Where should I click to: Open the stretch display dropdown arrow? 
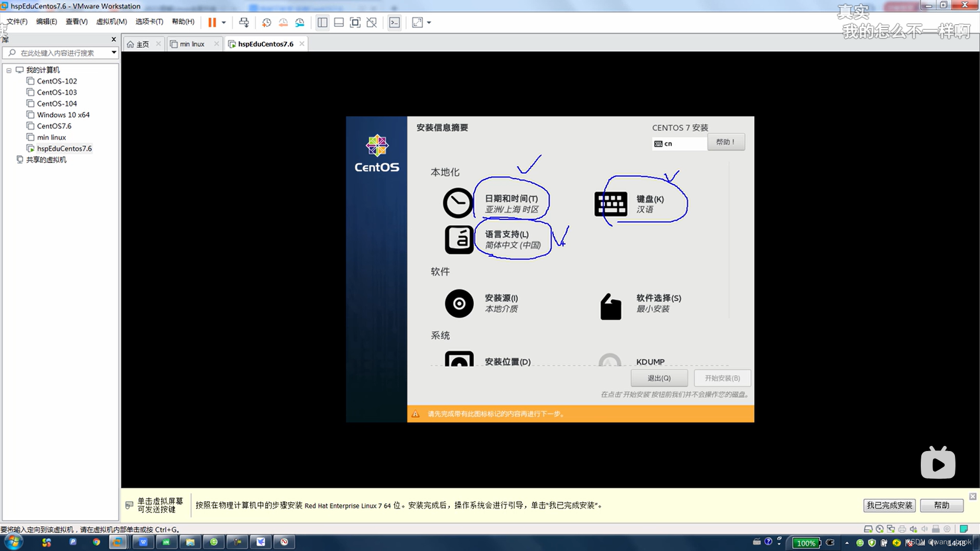[429, 22]
